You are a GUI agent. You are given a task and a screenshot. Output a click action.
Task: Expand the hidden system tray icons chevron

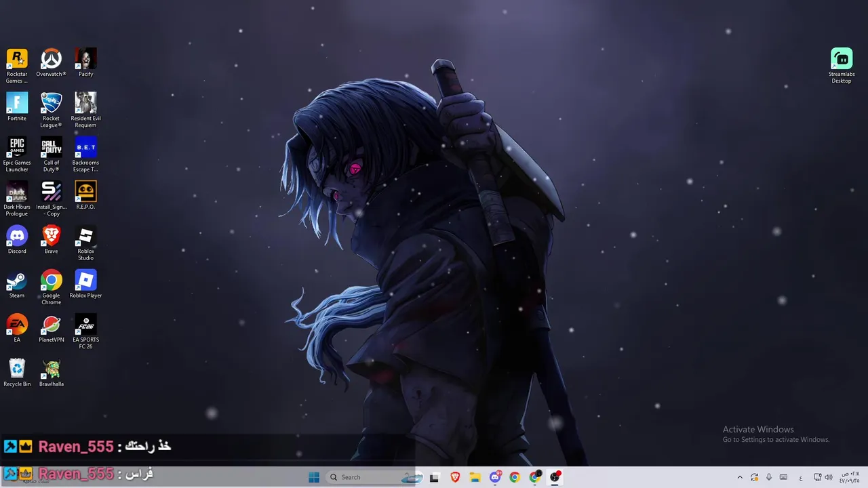click(740, 477)
